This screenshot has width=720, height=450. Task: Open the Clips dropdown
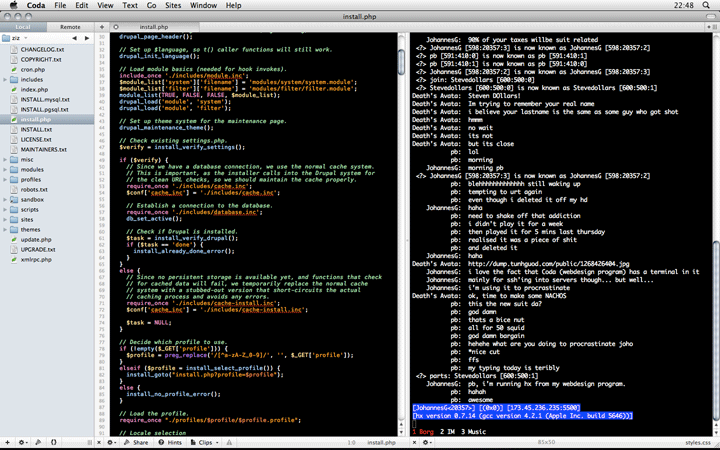pos(205,442)
